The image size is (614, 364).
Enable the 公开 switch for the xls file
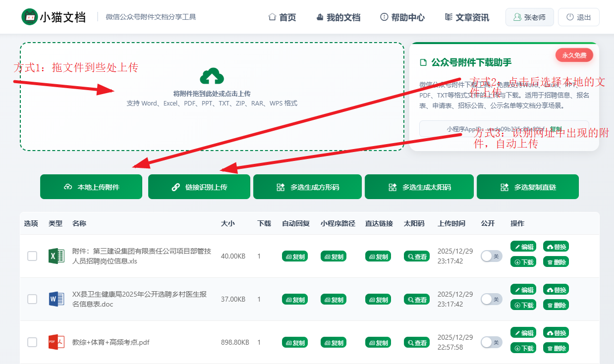coord(491,256)
